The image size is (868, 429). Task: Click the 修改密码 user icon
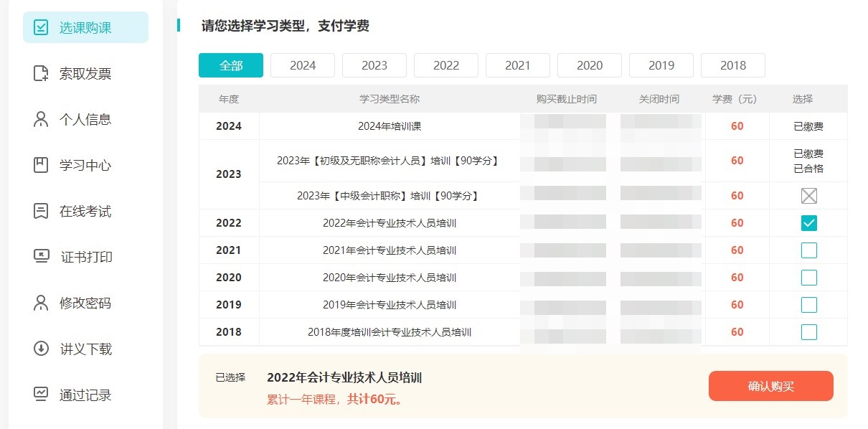(x=41, y=303)
